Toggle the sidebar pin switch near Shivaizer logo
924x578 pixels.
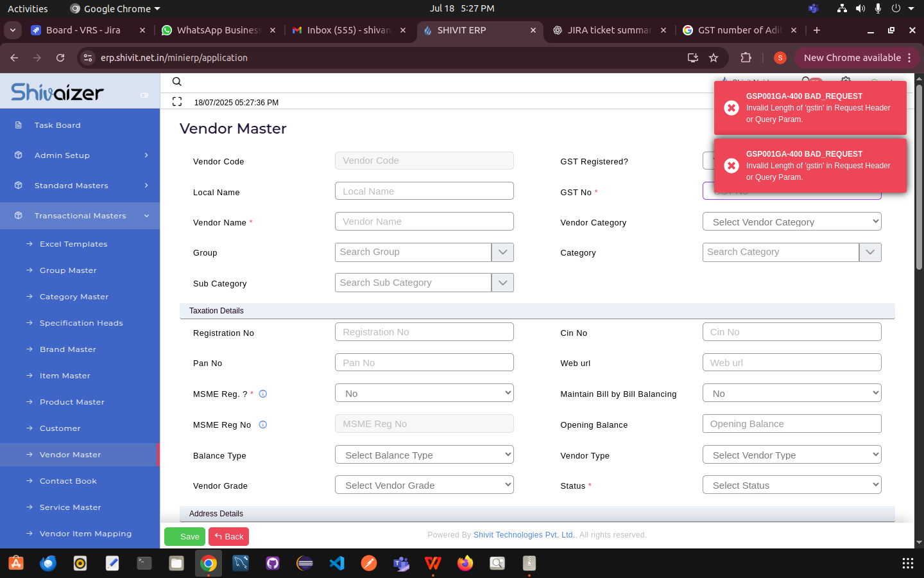144,95
